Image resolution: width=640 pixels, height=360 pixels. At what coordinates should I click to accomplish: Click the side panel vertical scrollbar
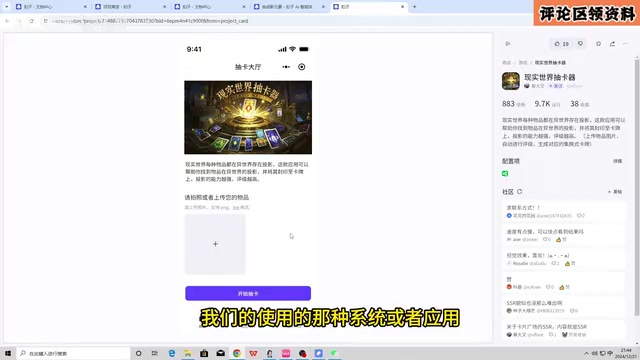pyautogui.click(x=636, y=188)
